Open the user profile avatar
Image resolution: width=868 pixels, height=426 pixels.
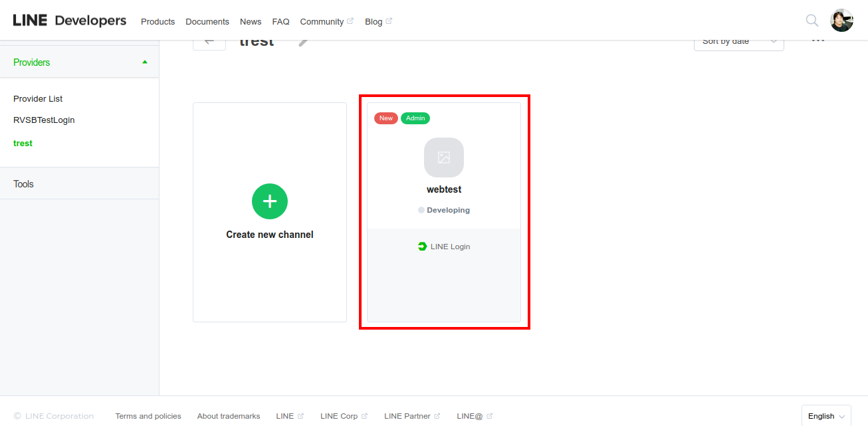point(842,21)
